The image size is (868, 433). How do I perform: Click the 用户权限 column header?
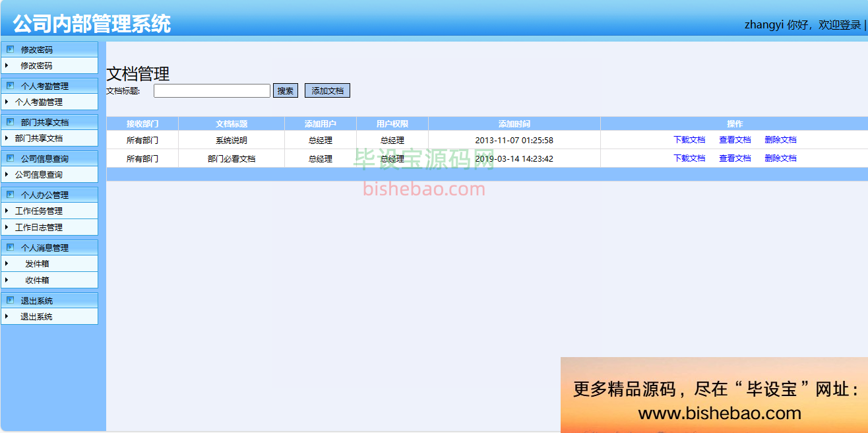pos(392,124)
